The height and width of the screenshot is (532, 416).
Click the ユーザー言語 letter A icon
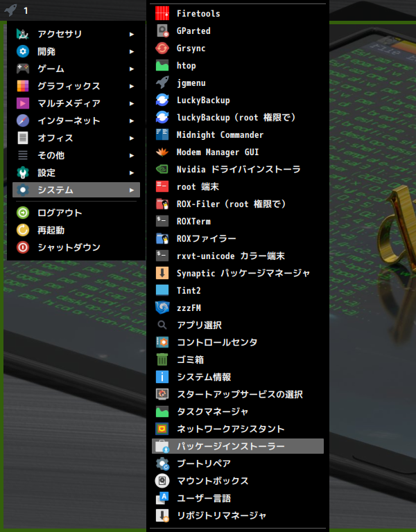(162, 498)
